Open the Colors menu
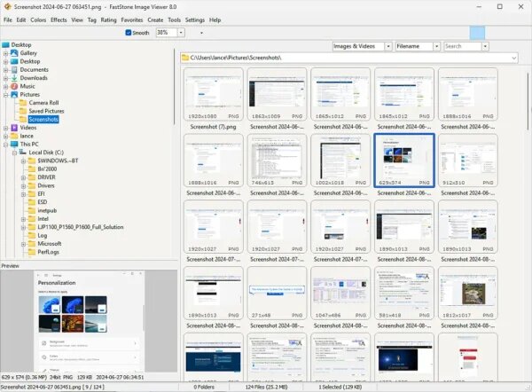 [x=39, y=20]
